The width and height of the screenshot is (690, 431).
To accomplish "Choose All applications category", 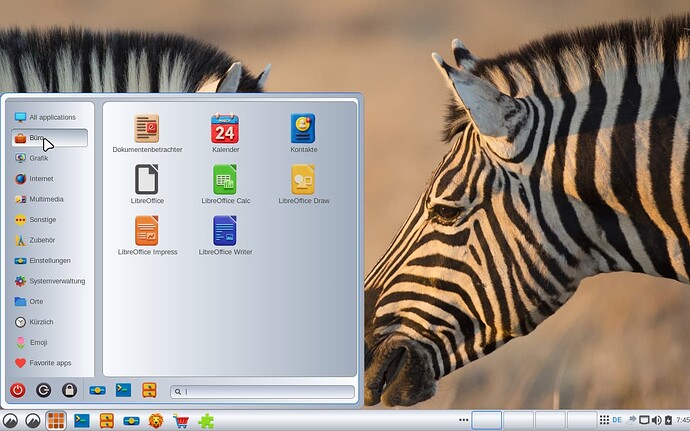I will click(x=50, y=117).
